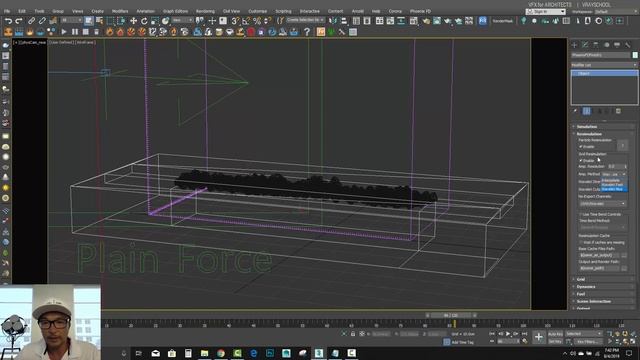
Task: Select the Rotate transform tool
Action: click(x=144, y=21)
